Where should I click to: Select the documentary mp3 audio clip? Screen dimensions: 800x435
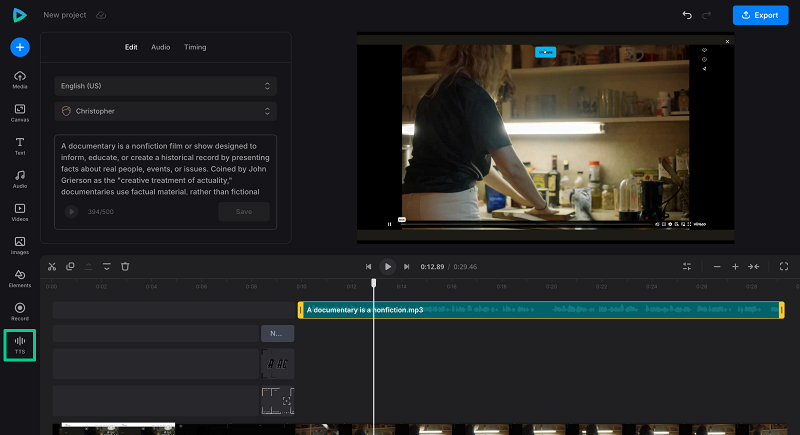[x=540, y=310]
